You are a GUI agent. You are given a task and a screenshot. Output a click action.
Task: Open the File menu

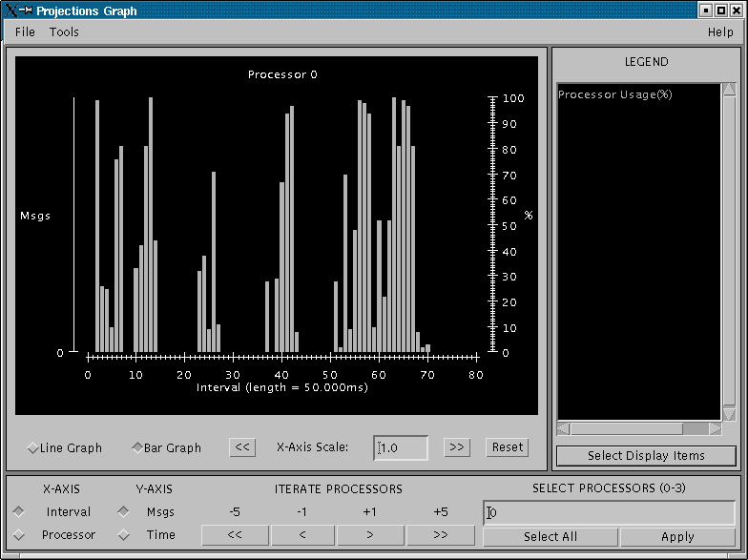[25, 31]
